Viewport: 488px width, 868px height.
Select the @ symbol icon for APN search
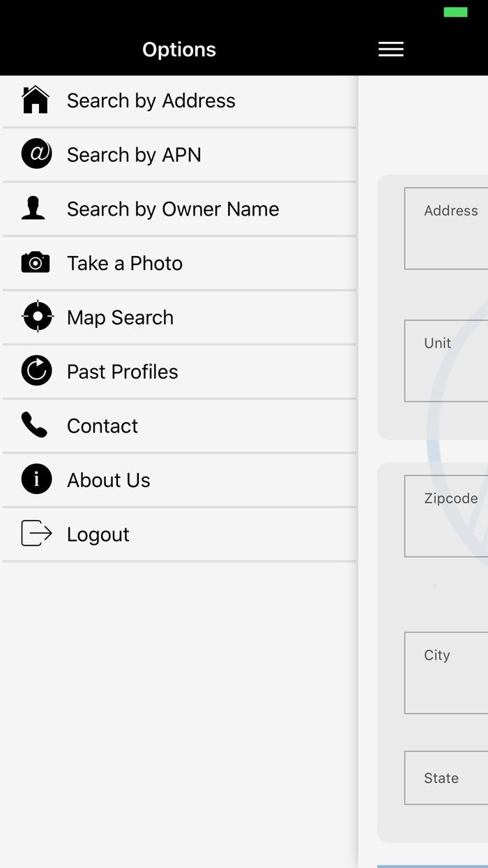(x=36, y=154)
